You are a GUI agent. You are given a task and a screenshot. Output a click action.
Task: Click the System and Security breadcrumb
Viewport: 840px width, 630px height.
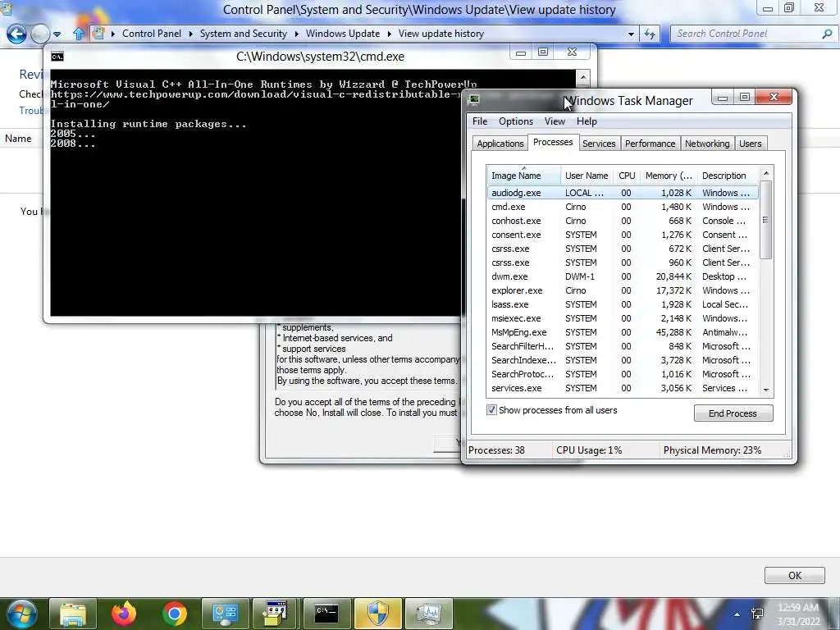point(243,34)
